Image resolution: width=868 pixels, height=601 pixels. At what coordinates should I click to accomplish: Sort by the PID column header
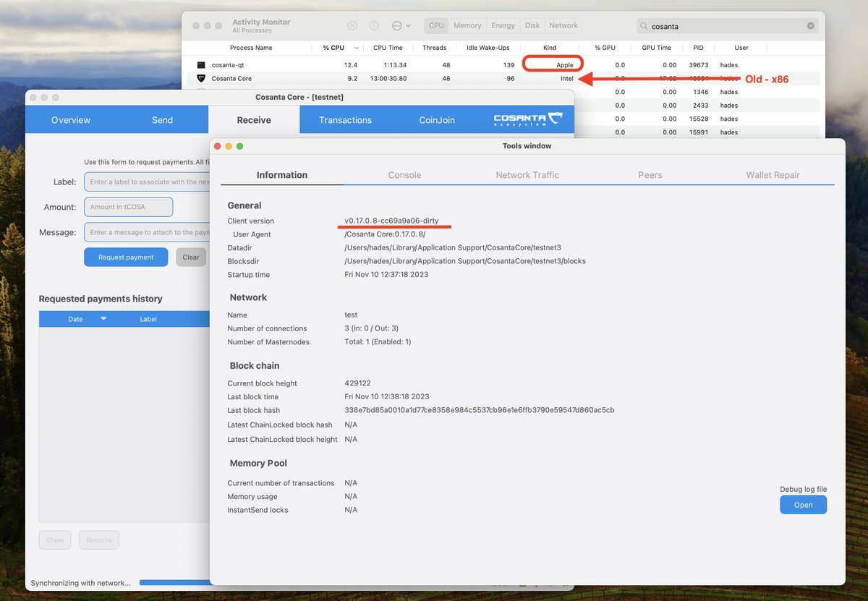(697, 48)
